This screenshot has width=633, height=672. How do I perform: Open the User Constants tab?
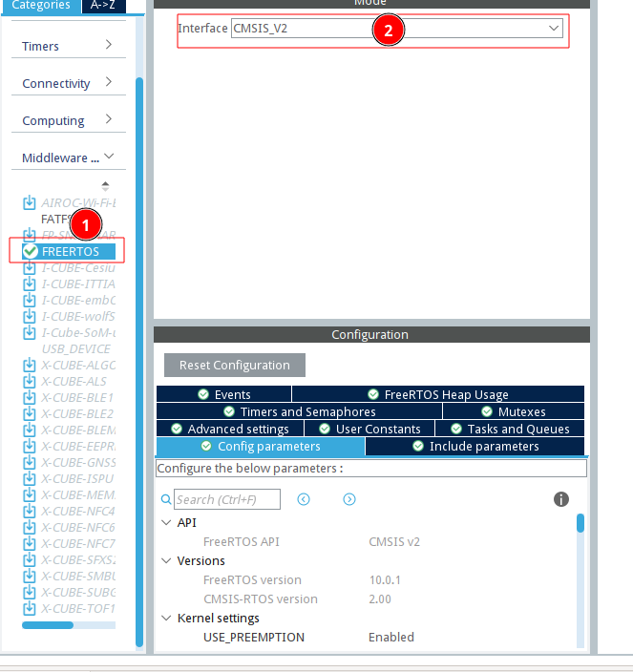[x=369, y=429]
